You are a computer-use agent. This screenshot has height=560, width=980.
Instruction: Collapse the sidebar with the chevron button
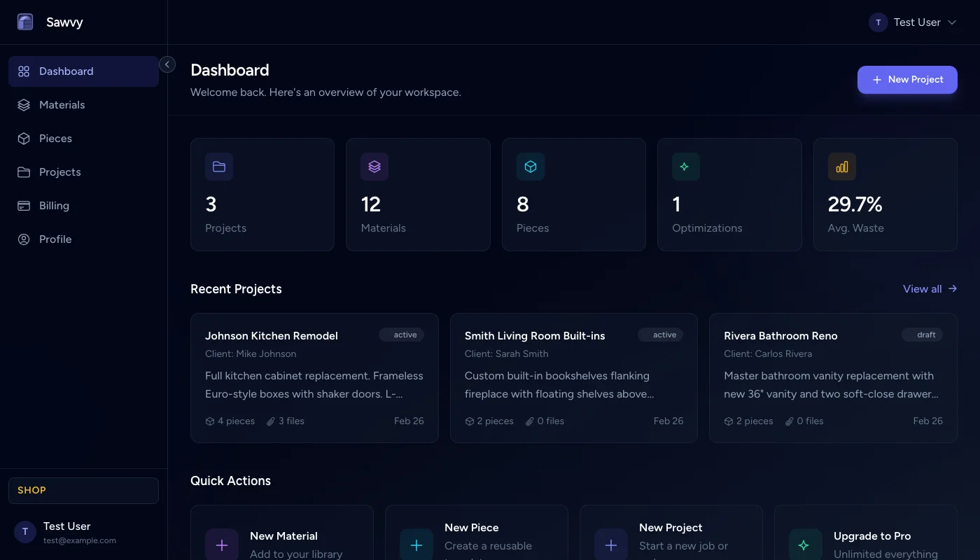tap(167, 64)
